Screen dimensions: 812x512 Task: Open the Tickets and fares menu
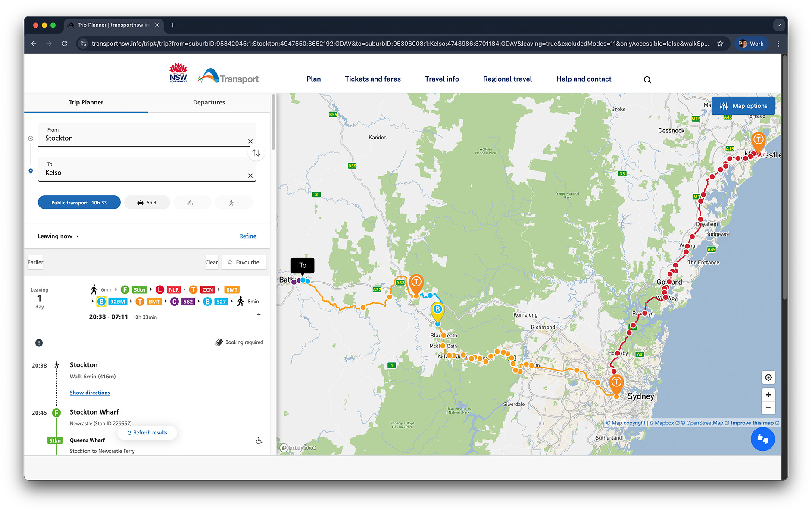pos(373,79)
